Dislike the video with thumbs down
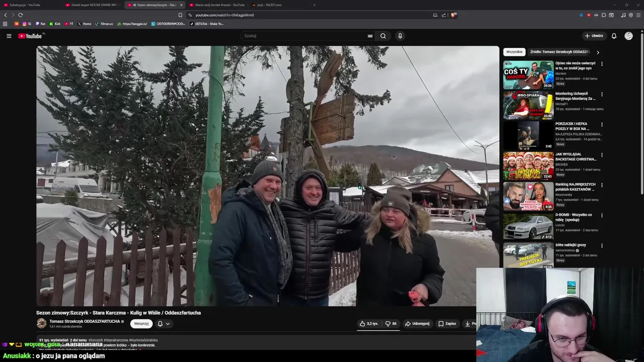This screenshot has width=644, height=362. pyautogui.click(x=391, y=324)
